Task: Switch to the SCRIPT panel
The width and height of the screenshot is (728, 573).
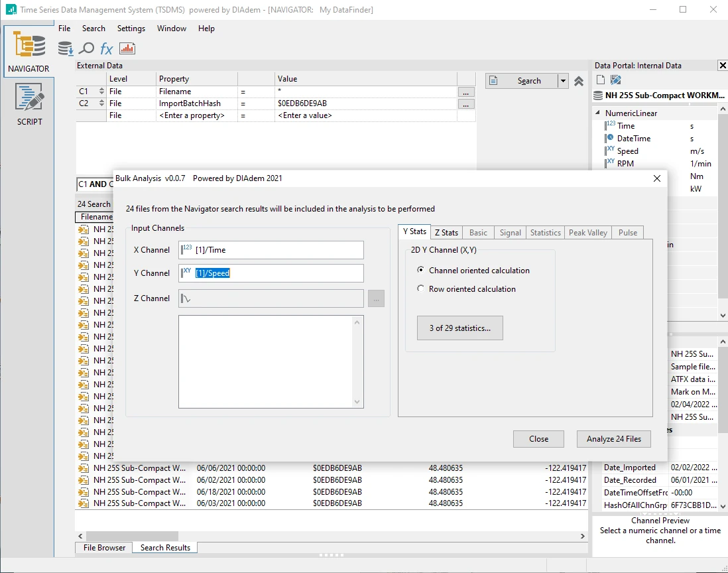Action: click(29, 104)
